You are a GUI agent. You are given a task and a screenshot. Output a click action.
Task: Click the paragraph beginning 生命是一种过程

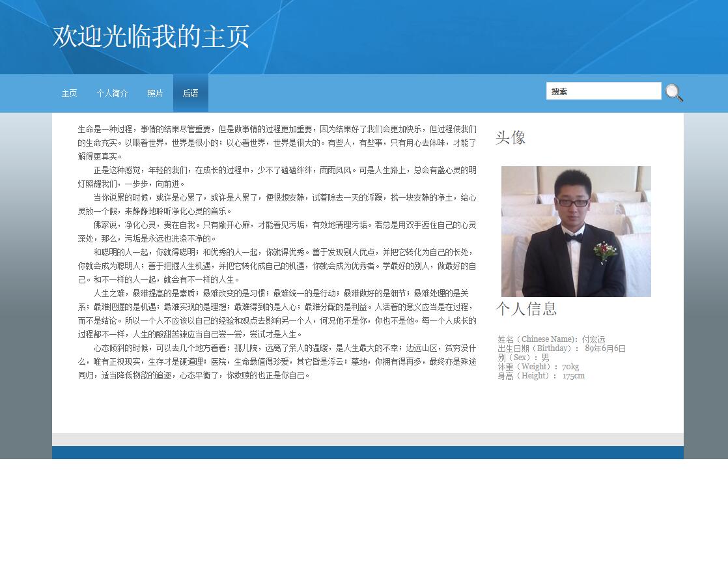pyautogui.click(x=277, y=143)
